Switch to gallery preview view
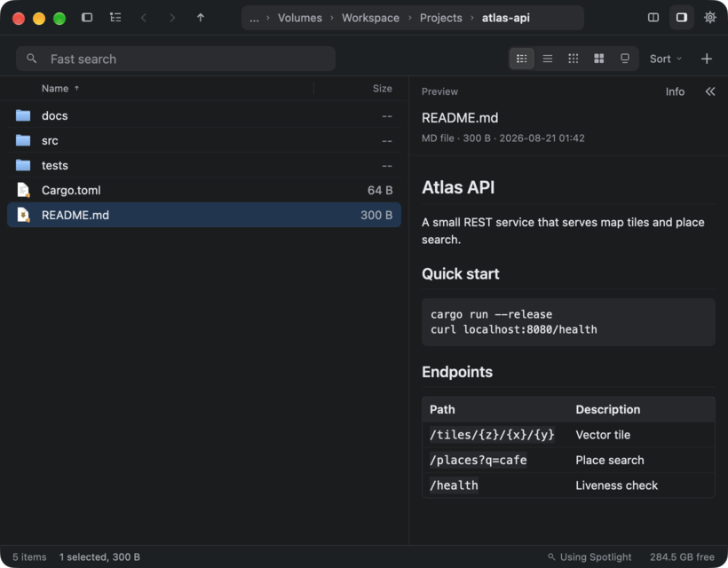This screenshot has height=568, width=728. pos(625,59)
